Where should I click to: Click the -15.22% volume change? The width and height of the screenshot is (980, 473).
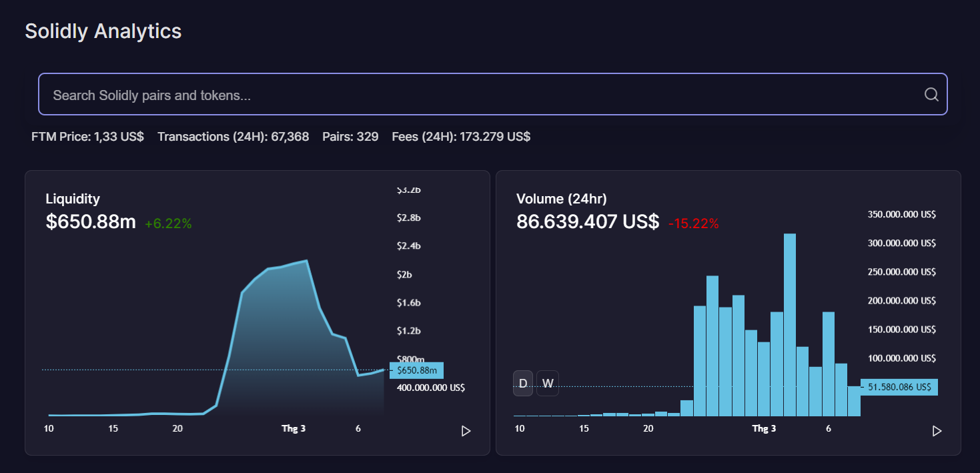694,224
